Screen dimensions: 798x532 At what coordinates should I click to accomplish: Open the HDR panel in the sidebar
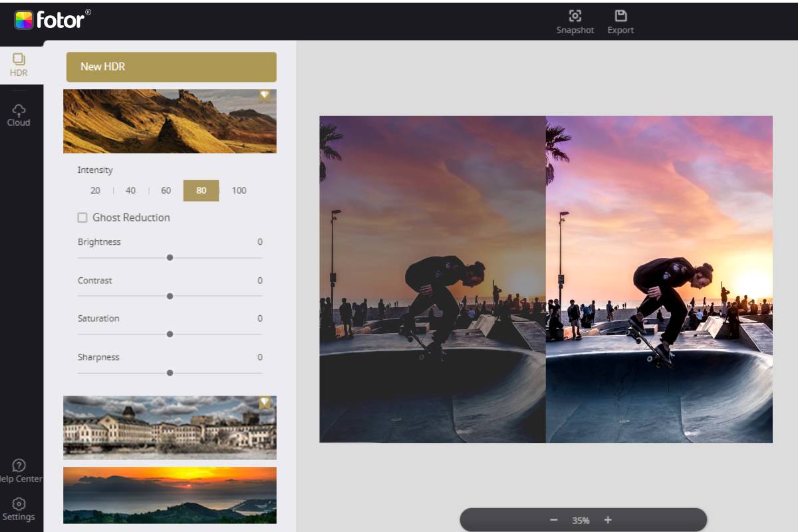pos(19,63)
